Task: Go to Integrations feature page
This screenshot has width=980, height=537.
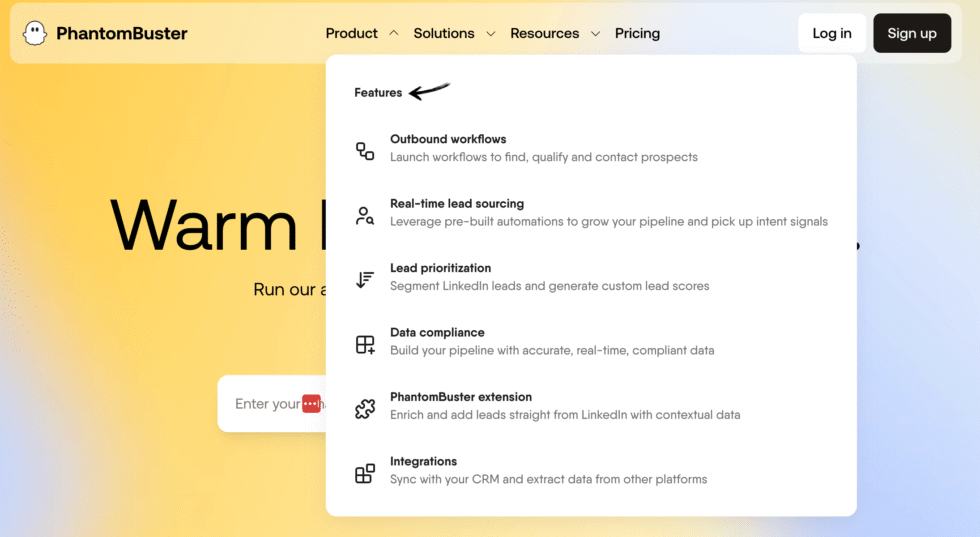Action: [x=423, y=461]
